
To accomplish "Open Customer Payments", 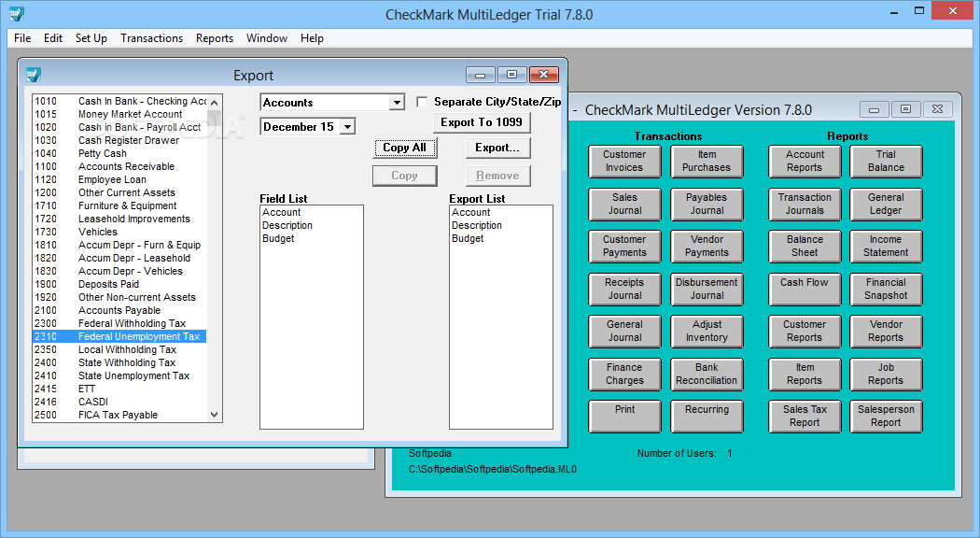I will 624,246.
